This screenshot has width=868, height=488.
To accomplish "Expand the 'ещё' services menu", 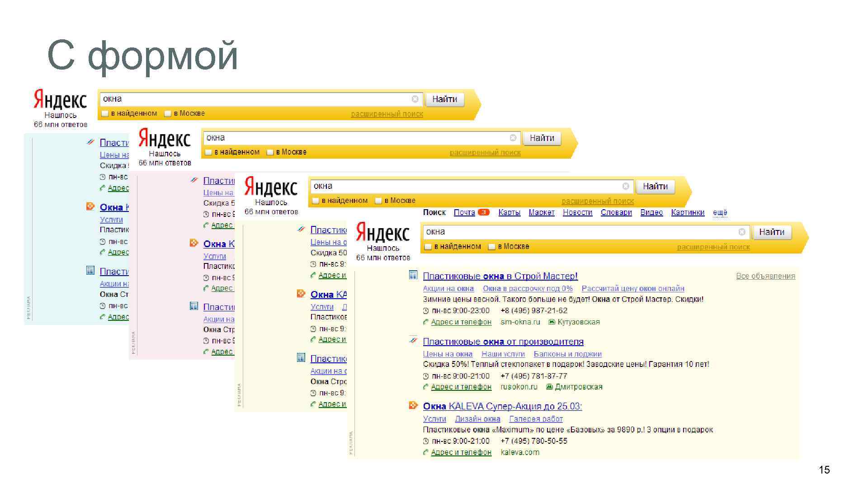I will click(x=720, y=212).
